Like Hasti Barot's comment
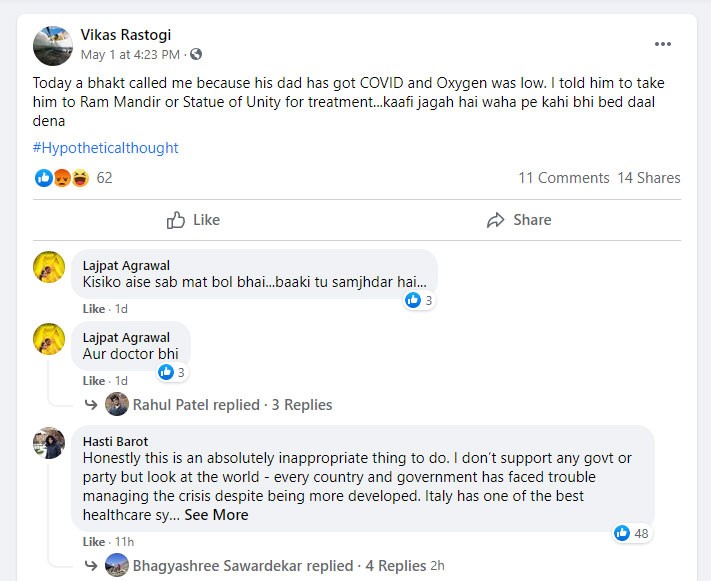The height and width of the screenshot is (581, 711). point(93,541)
